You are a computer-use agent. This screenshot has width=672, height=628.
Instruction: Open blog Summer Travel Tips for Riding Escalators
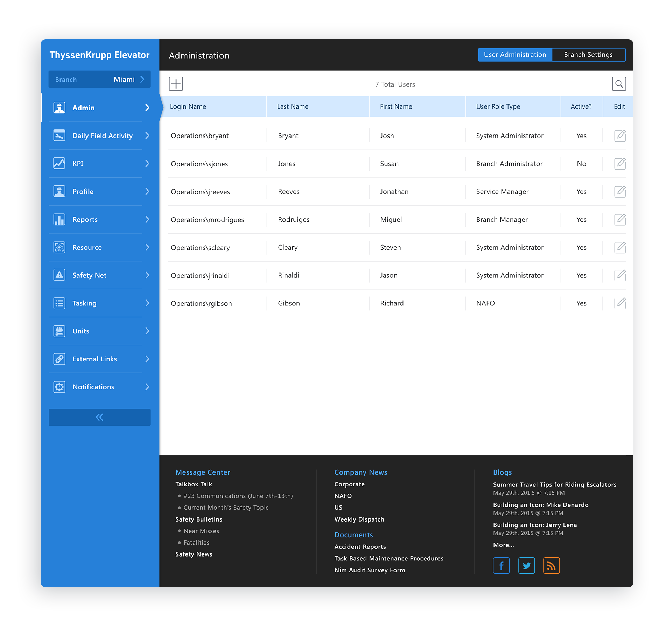click(555, 484)
